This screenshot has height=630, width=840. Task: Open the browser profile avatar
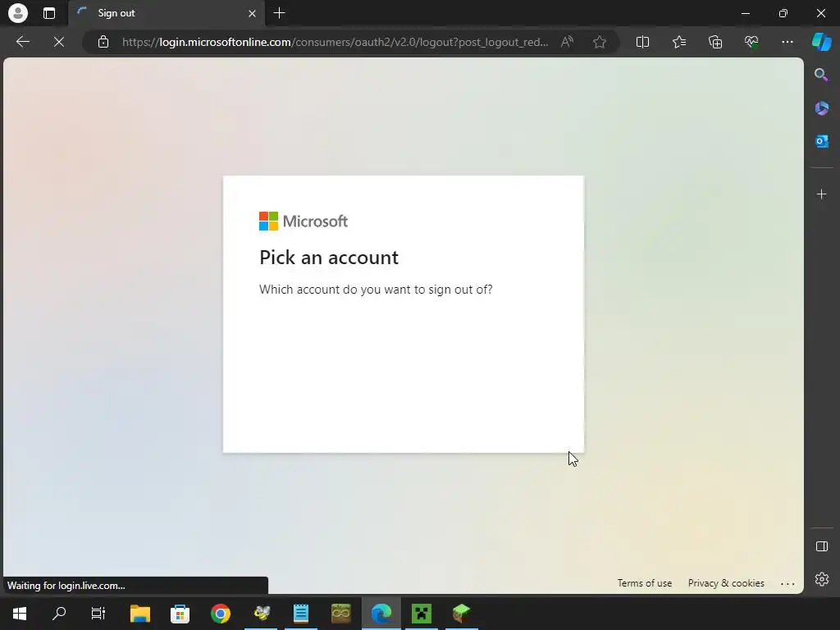click(x=18, y=13)
